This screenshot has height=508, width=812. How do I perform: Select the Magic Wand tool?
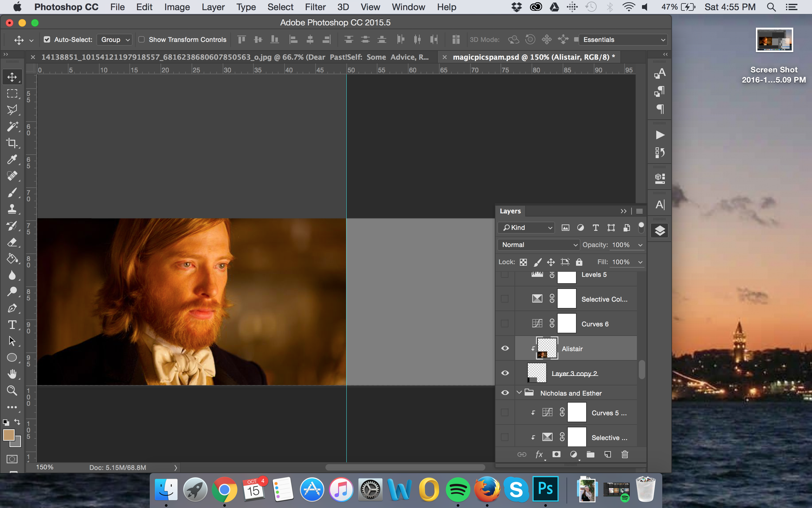(x=12, y=126)
